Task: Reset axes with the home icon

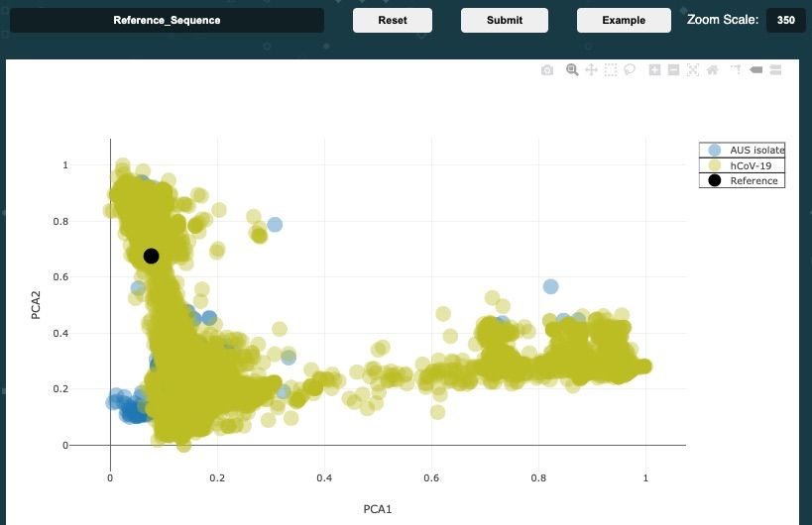Action: pyautogui.click(x=713, y=69)
